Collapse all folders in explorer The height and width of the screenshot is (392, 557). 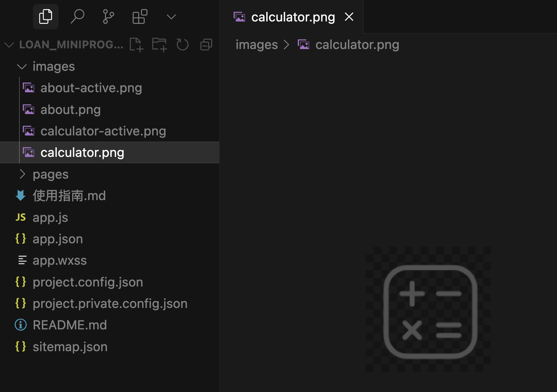206,45
